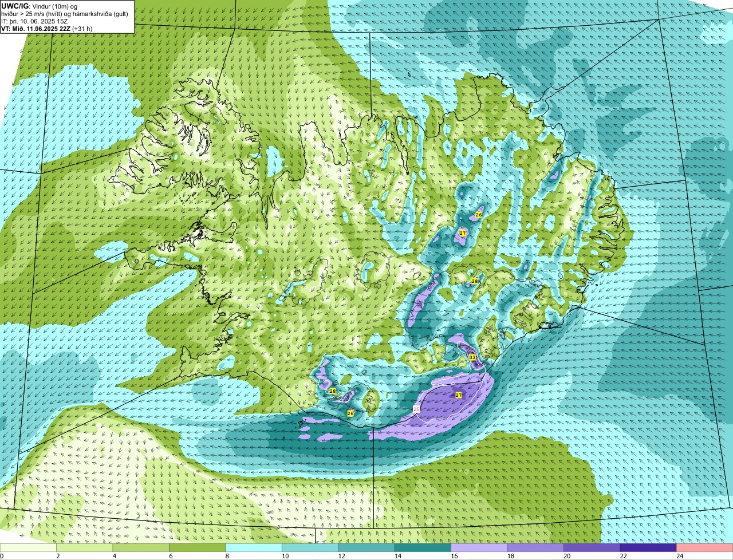733x560 pixels.
Task: Click the yellow "27" label just below the northern "26"
Action: [x=463, y=233]
